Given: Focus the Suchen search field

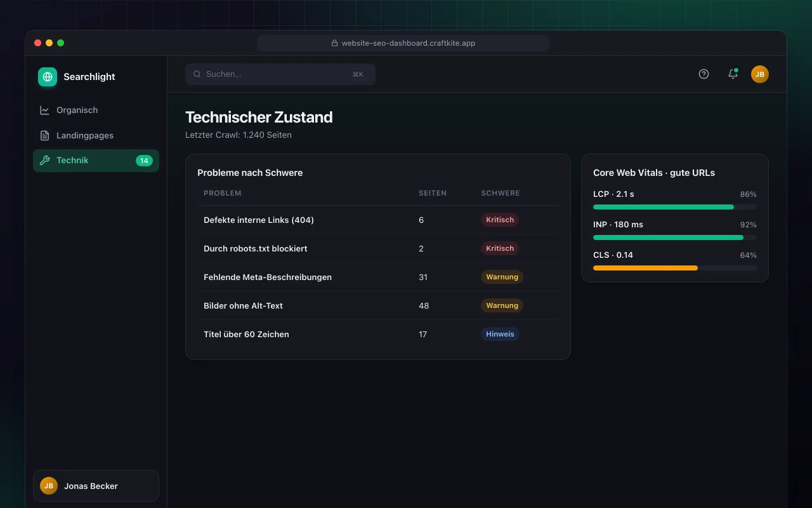Looking at the screenshot, I should (280, 74).
